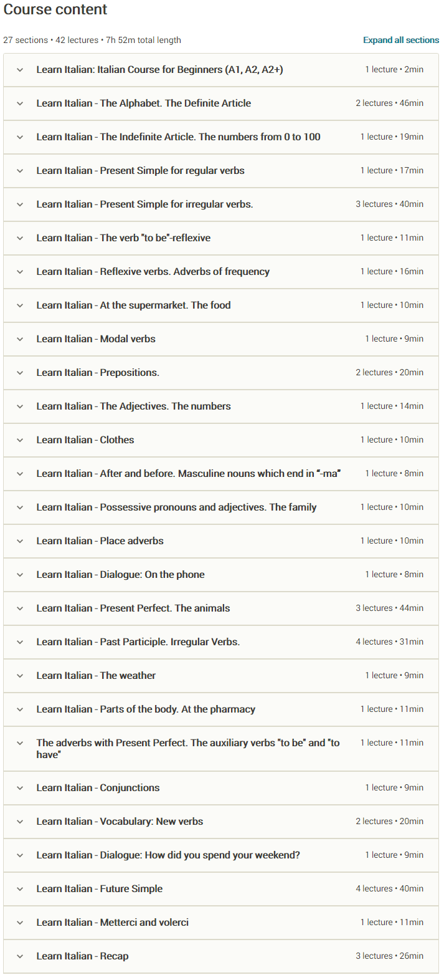Click the chevron next to Clothes section

[20, 440]
